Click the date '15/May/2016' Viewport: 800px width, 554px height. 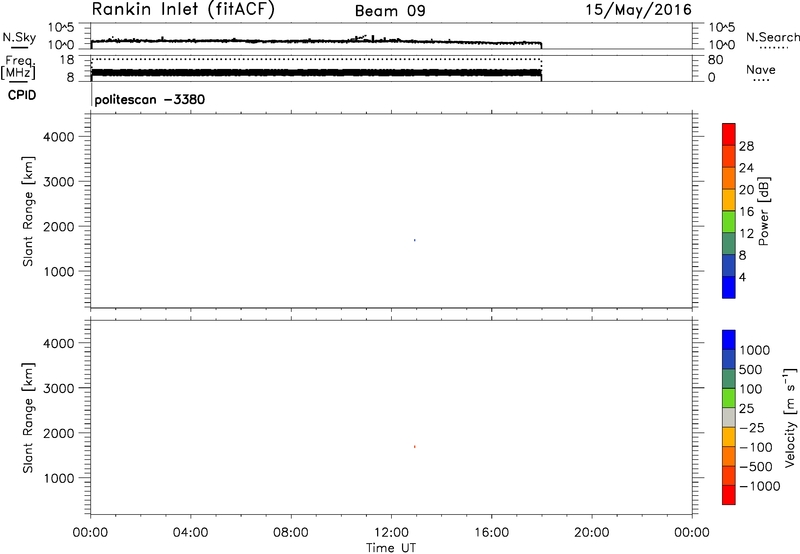(638, 9)
